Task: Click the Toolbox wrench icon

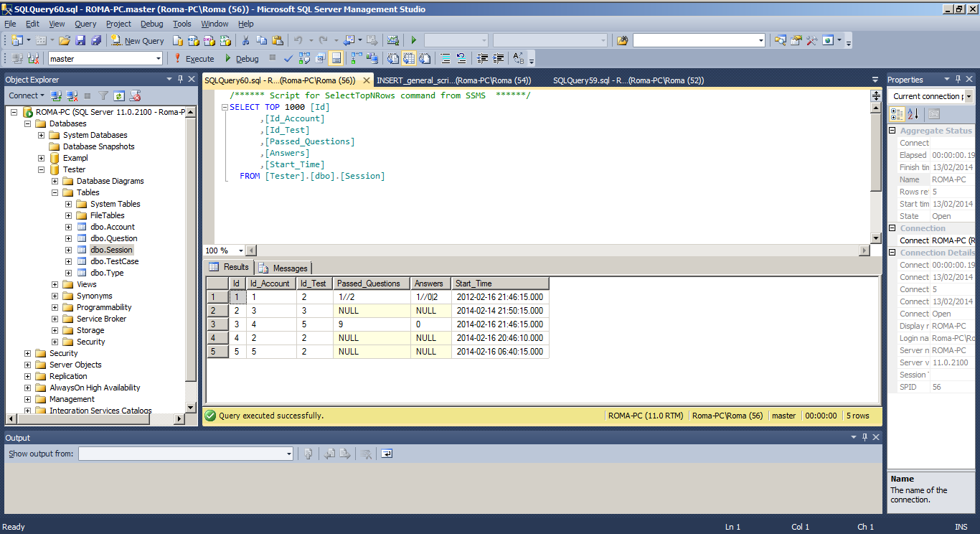Action: (x=811, y=41)
